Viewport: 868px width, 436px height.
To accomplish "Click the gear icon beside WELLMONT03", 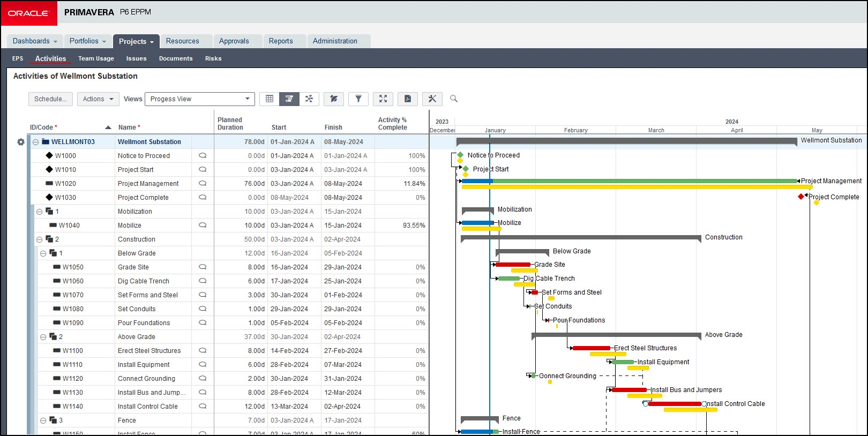I will click(x=21, y=142).
